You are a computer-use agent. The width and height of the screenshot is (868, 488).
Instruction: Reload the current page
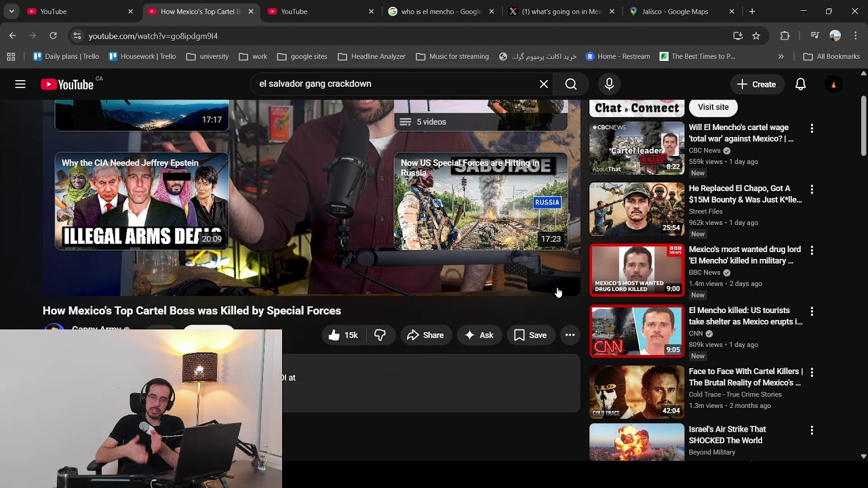tap(53, 36)
